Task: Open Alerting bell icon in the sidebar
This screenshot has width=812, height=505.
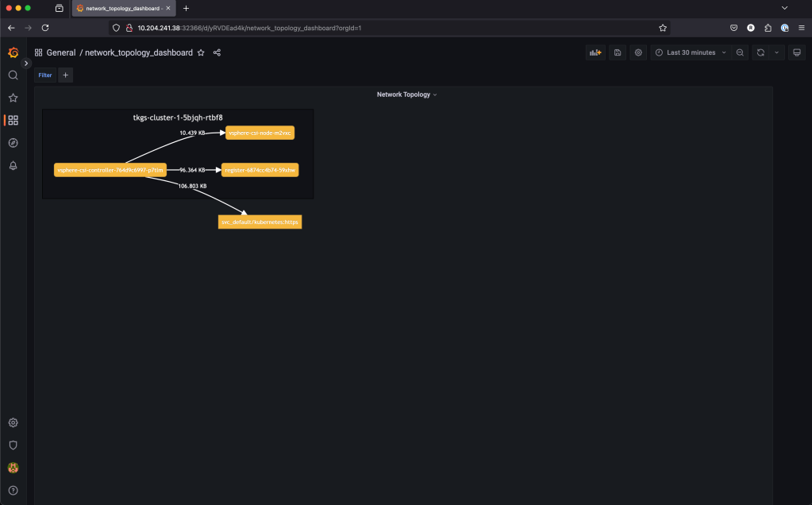Action: coord(13,165)
